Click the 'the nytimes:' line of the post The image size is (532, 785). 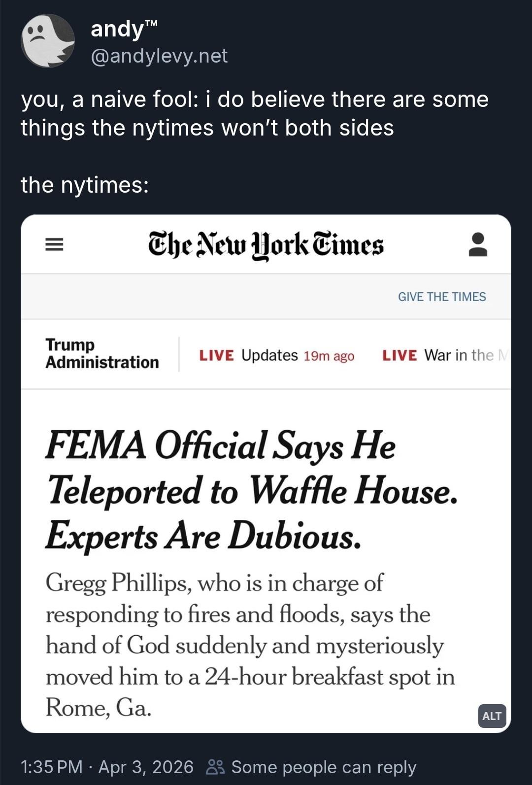pos(85,185)
